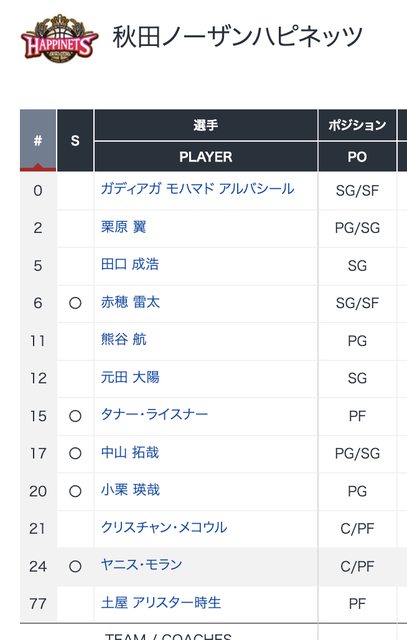Image resolution: width=407 pixels, height=640 pixels.
Task: Click the Happinets team logo
Action: (x=60, y=40)
